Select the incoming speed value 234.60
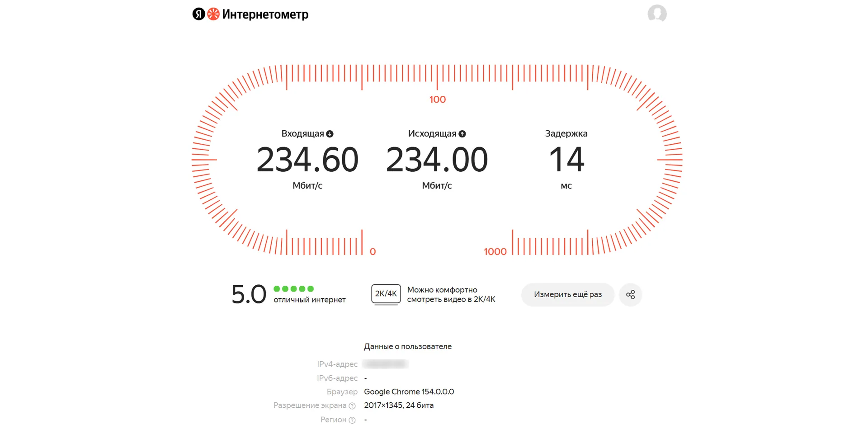Viewport: 868px width, 434px height. click(x=307, y=160)
